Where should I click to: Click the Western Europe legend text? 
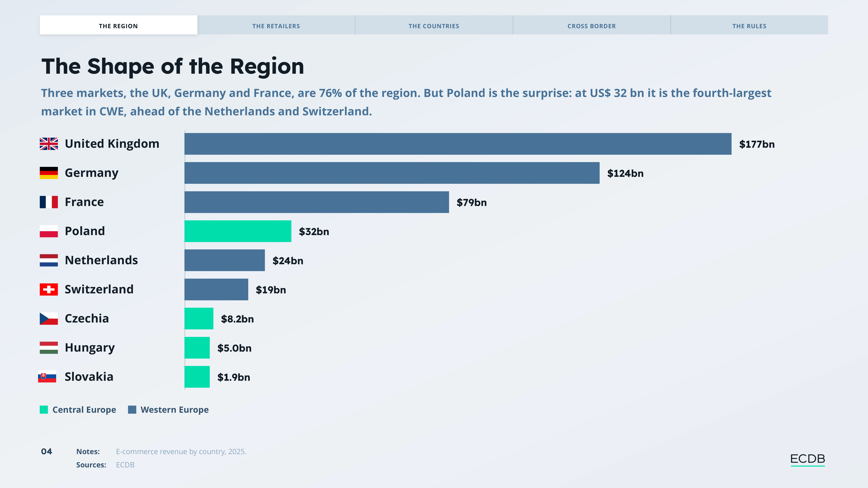coord(175,410)
